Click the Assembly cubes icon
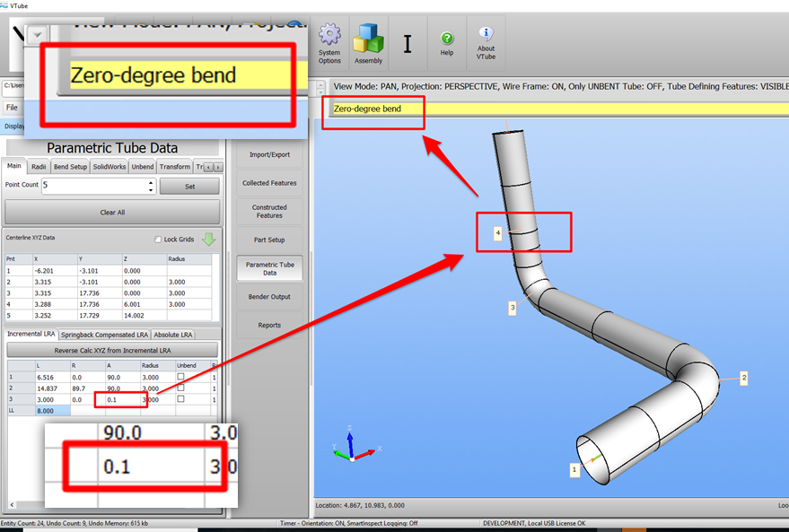Screen dimensions: 789x532 pos(368,39)
